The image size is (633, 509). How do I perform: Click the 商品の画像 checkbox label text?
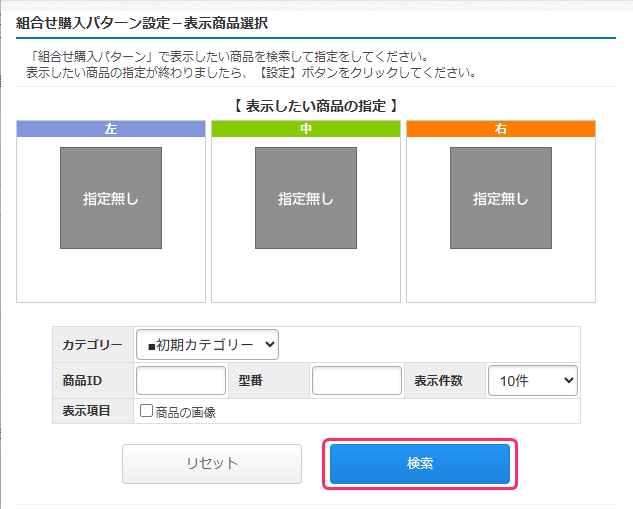tap(186, 412)
